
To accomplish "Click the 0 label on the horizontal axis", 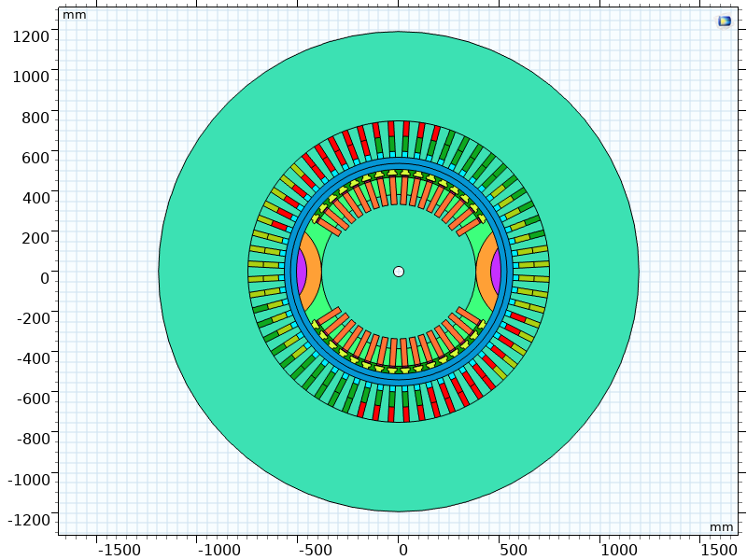I will point(402,551).
